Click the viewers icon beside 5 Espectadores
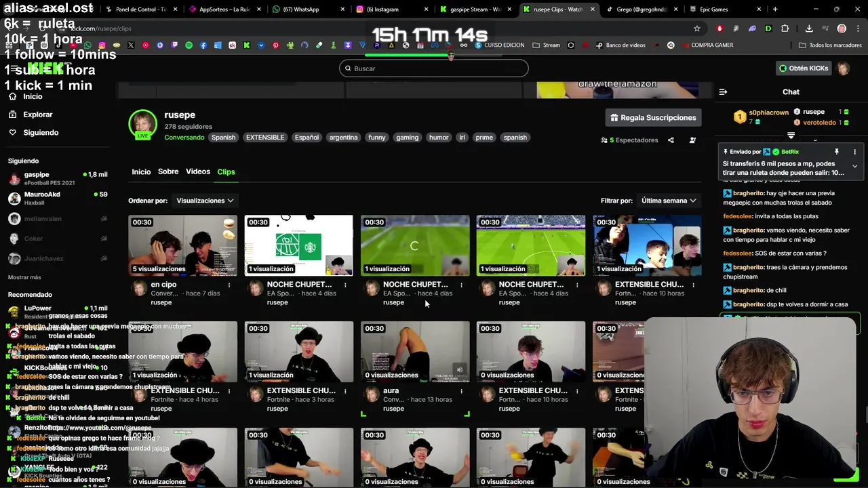868x488 pixels. (604, 140)
